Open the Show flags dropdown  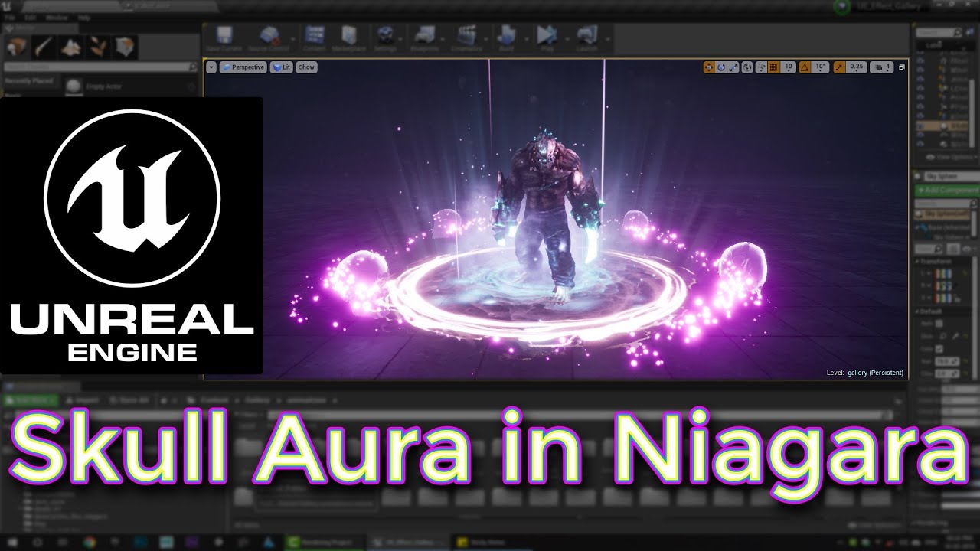[306, 67]
